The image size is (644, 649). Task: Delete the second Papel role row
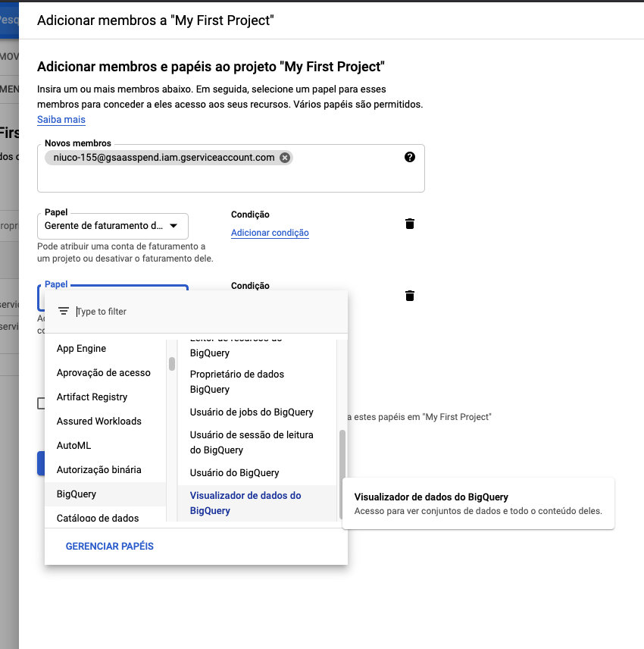pos(409,296)
